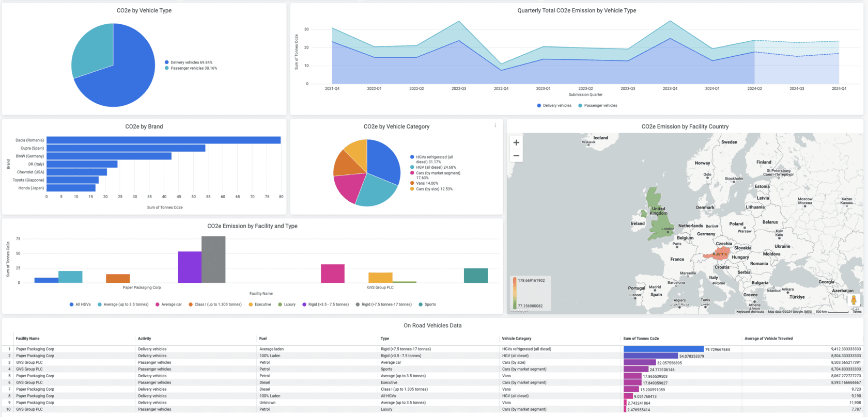Image resolution: width=868 pixels, height=417 pixels.
Task: Click the 9,412.333333333 cell in the table
Action: (x=846, y=349)
